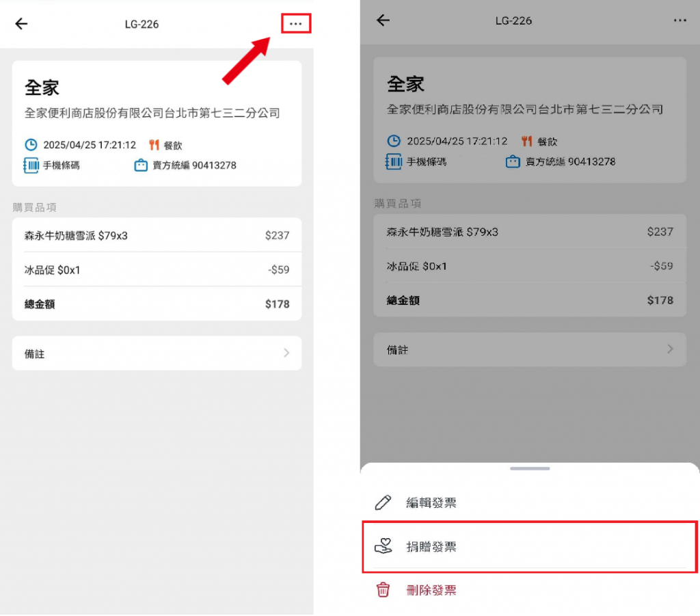Tap the 總金額 label on undimmed screen
Image resolution: width=700 pixels, height=616 pixels.
tap(40, 304)
